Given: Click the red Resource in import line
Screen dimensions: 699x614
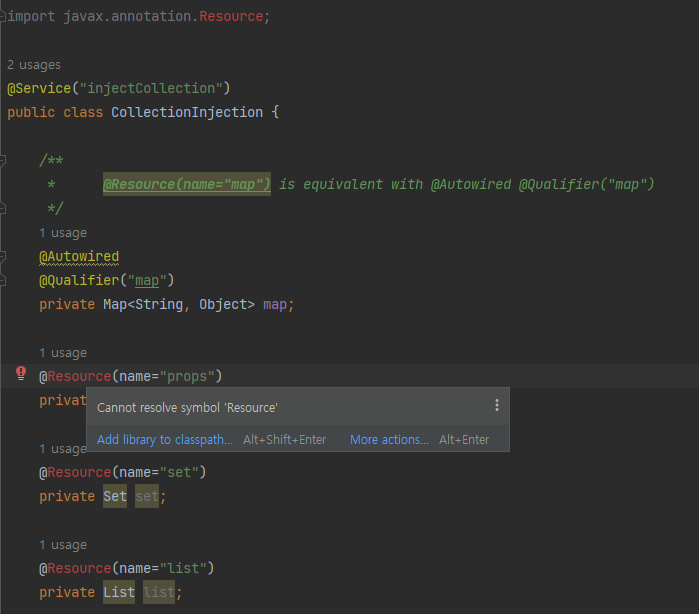Looking at the screenshot, I should pos(231,16).
